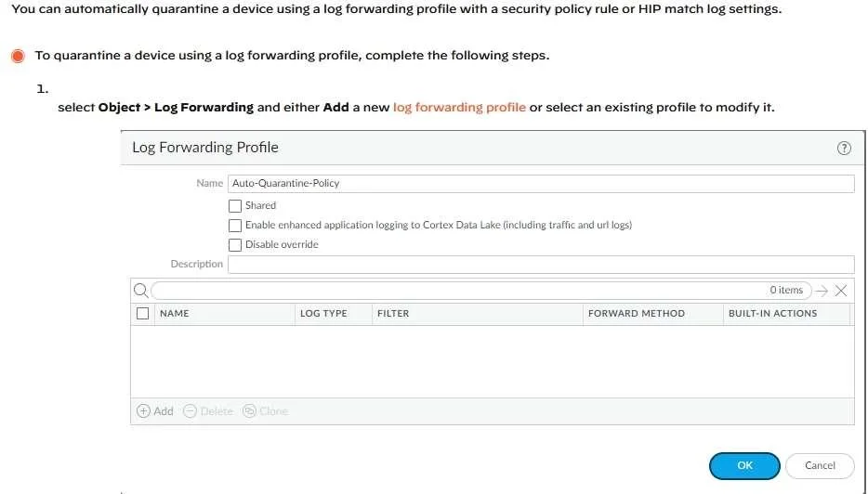Click the arrow icon next to items count
Image resolution: width=868 pixels, height=494 pixels.
pos(822,291)
